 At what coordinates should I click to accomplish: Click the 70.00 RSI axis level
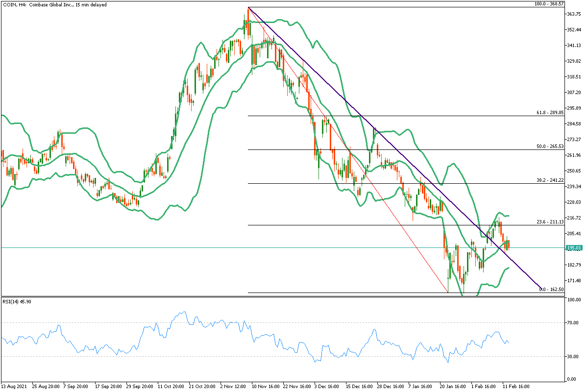click(573, 323)
